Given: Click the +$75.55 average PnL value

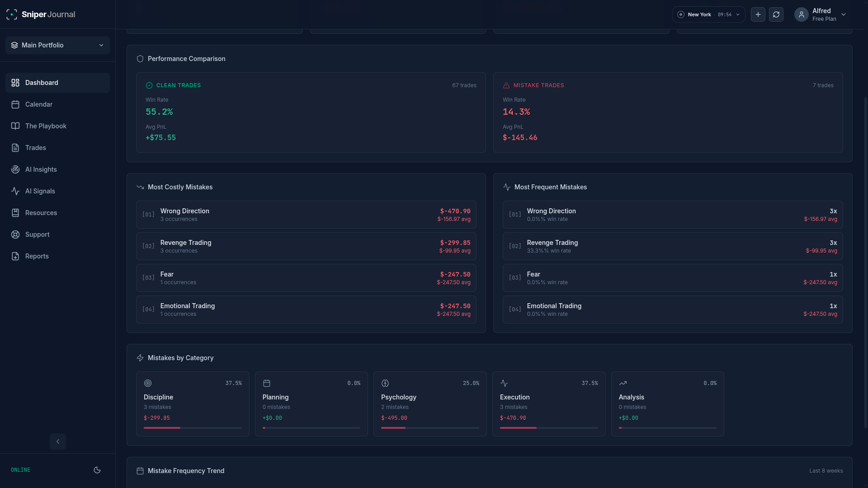Looking at the screenshot, I should click(160, 137).
